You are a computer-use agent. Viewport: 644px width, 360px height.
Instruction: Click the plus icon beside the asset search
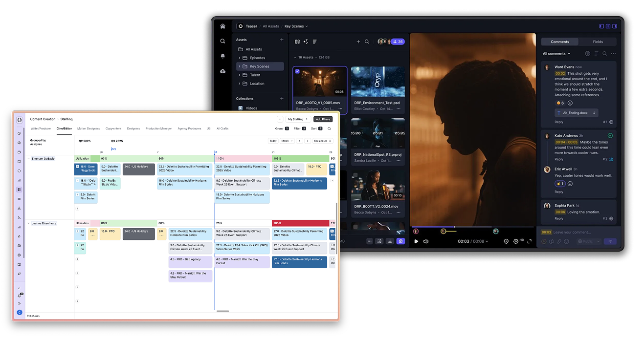(x=358, y=42)
